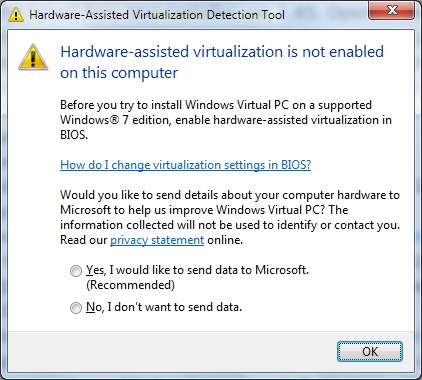The height and width of the screenshot is (380, 422).
Task: Click the large yellow warning triangle icon
Action: (x=33, y=57)
